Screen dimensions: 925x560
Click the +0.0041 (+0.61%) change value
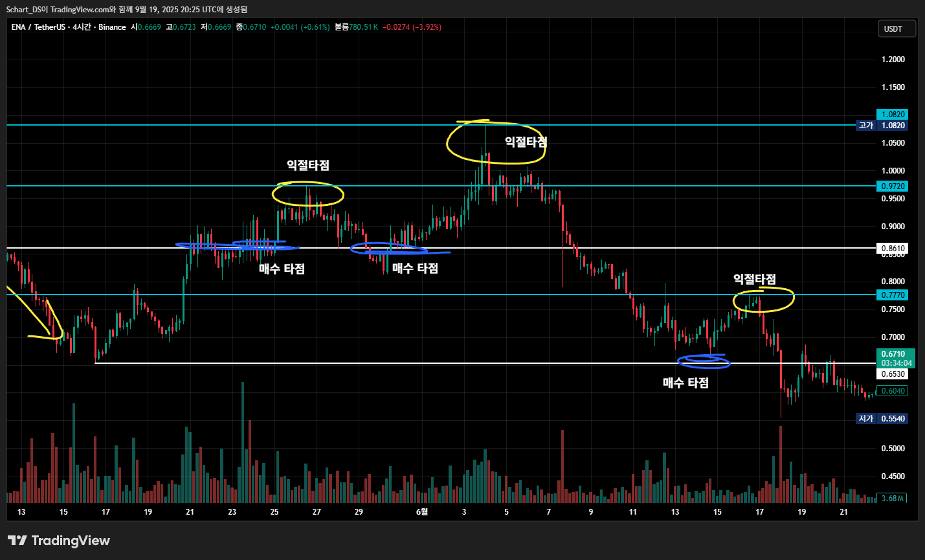pos(300,27)
